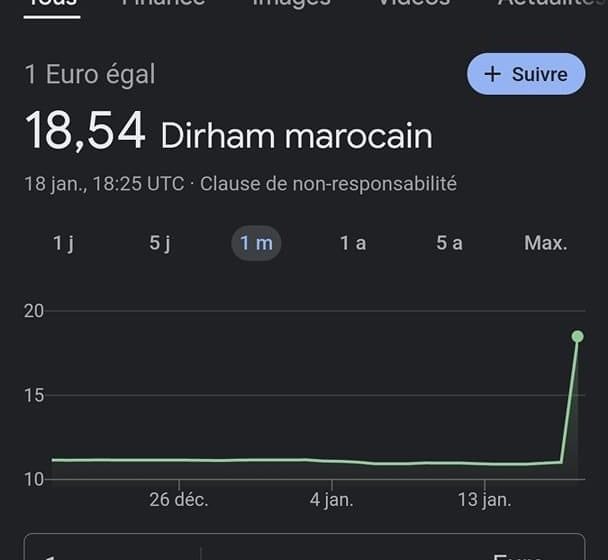Follow the Euro to Dirham rate
Screen dimensions: 608x560
pos(526,74)
